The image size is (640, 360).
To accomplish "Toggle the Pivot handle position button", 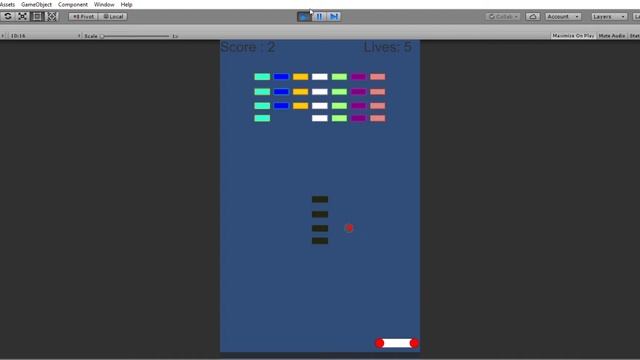I will point(83,16).
